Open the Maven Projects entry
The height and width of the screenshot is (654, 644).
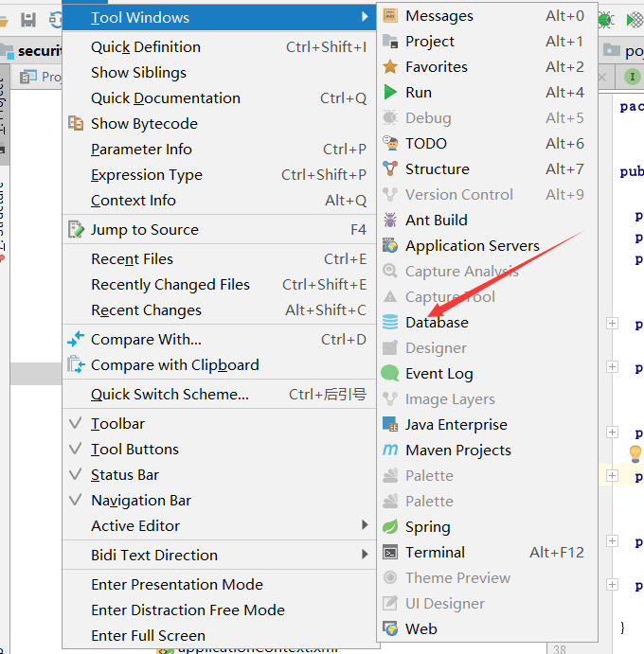487,451
